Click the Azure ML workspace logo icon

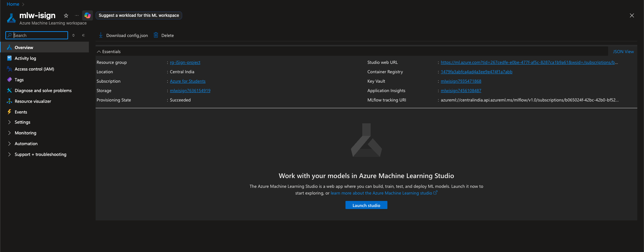coord(11,18)
